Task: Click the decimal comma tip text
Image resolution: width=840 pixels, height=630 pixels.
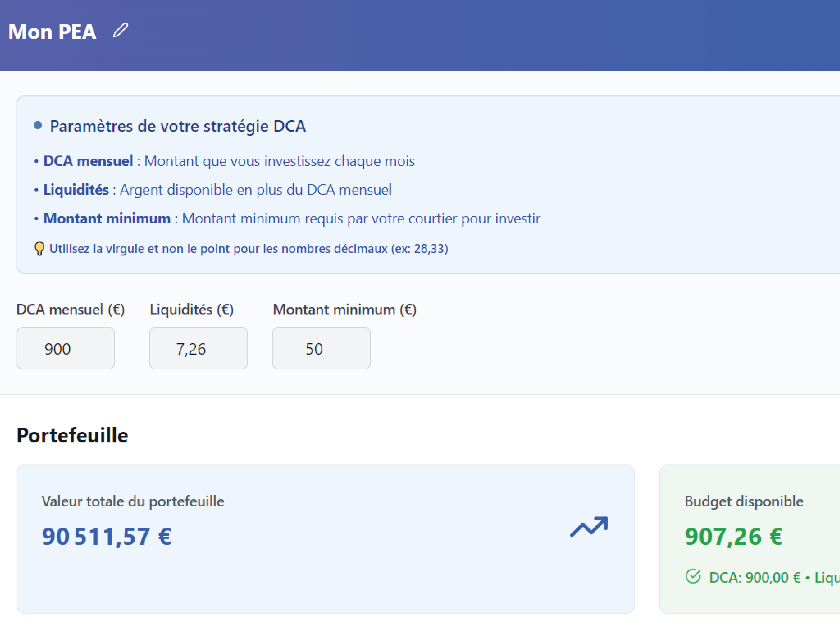Action: tap(248, 249)
